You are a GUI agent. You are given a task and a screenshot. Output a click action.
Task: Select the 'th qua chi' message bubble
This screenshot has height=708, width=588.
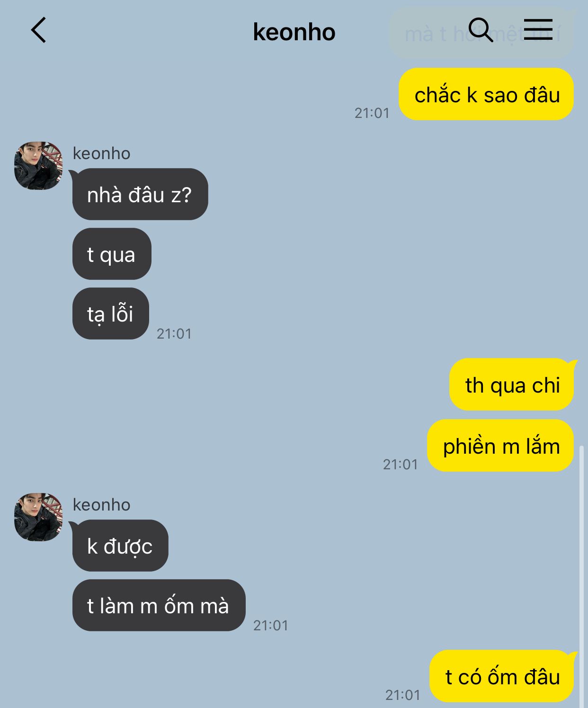pyautogui.click(x=512, y=385)
